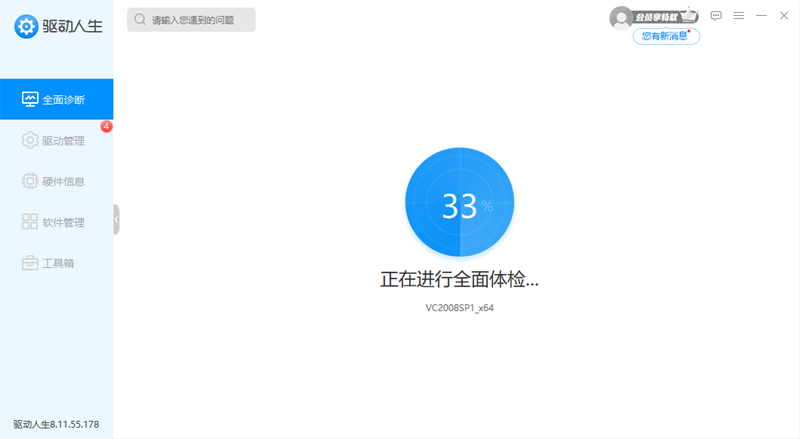This screenshot has width=800, height=439.
Task: Click the 33% circular progress indicator
Action: [x=459, y=205]
